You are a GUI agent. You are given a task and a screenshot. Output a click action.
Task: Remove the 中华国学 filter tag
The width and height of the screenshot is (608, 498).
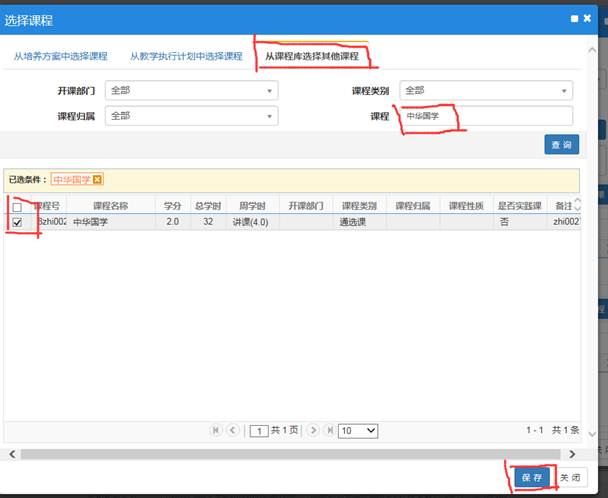click(97, 179)
